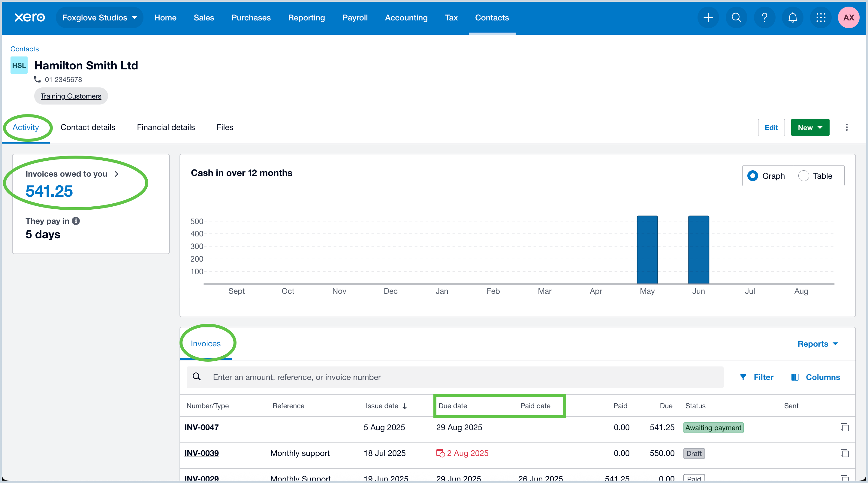Open invoice INV-0039
The width and height of the screenshot is (868, 483).
point(201,453)
